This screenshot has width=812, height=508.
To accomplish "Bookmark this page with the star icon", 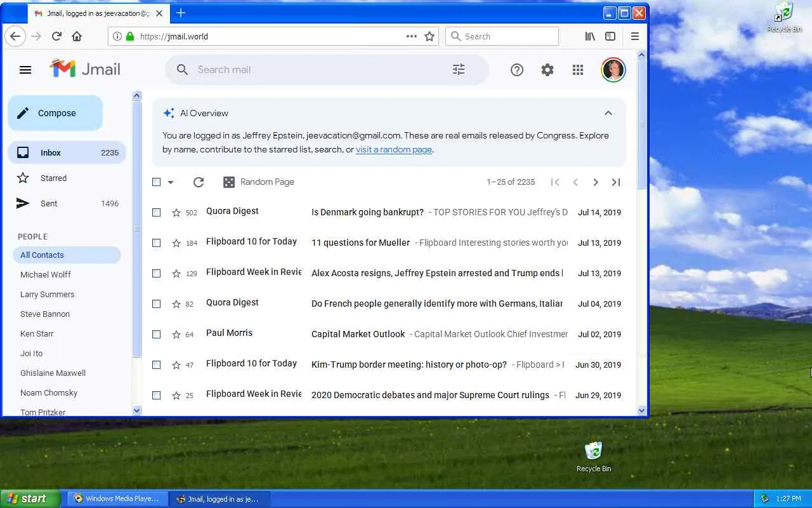I will click(x=429, y=36).
